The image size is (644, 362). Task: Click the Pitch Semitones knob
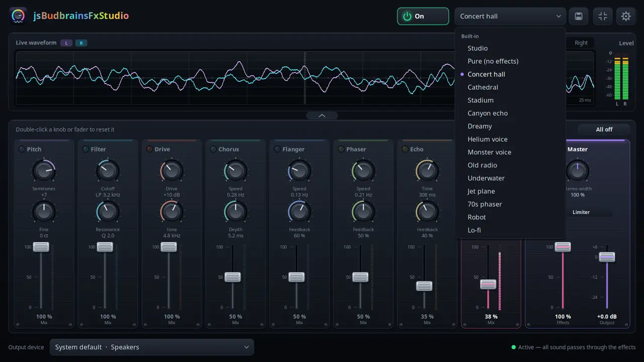coord(44,171)
